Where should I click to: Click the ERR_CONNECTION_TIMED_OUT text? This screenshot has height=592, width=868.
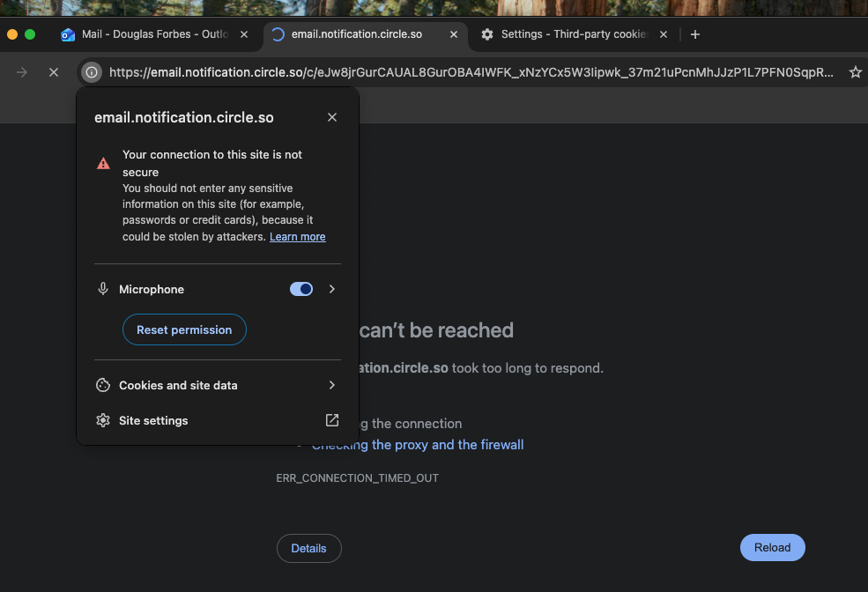[x=357, y=478]
